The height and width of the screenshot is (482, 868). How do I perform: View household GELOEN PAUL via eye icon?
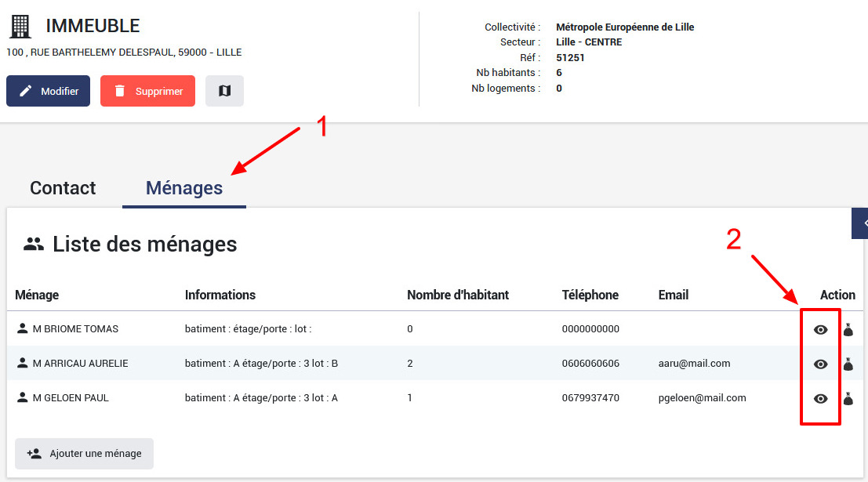[x=820, y=399]
